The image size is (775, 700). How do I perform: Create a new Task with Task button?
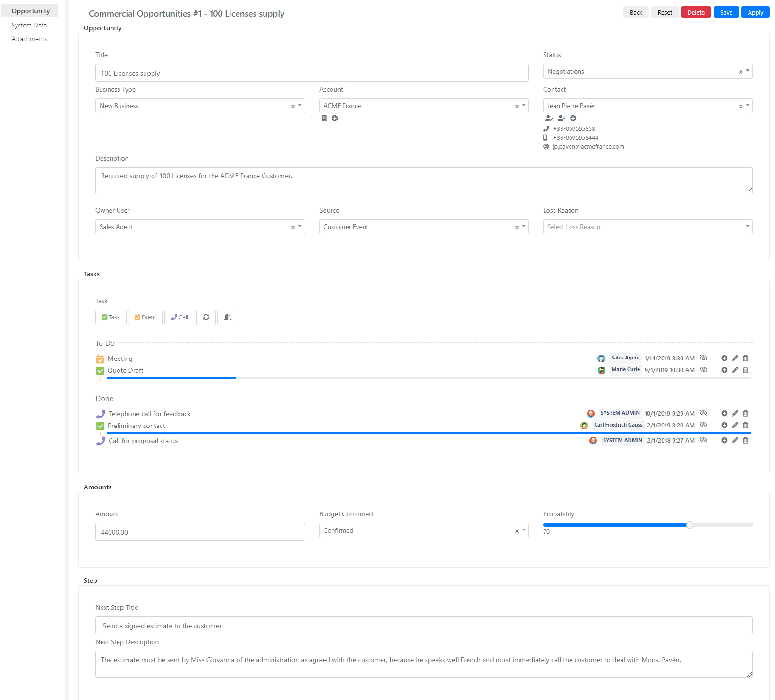point(111,317)
